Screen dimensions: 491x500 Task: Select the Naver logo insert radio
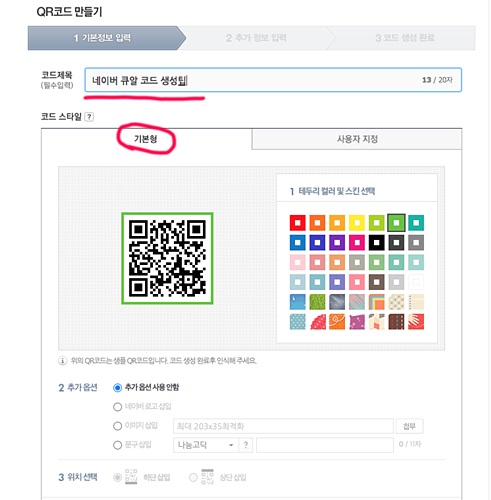click(x=117, y=407)
